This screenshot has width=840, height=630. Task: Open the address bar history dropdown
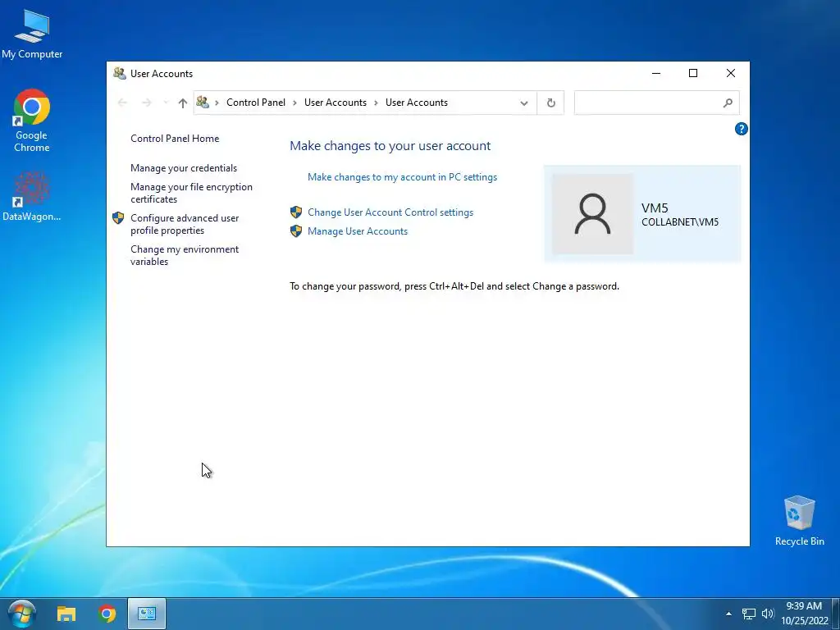click(x=524, y=103)
